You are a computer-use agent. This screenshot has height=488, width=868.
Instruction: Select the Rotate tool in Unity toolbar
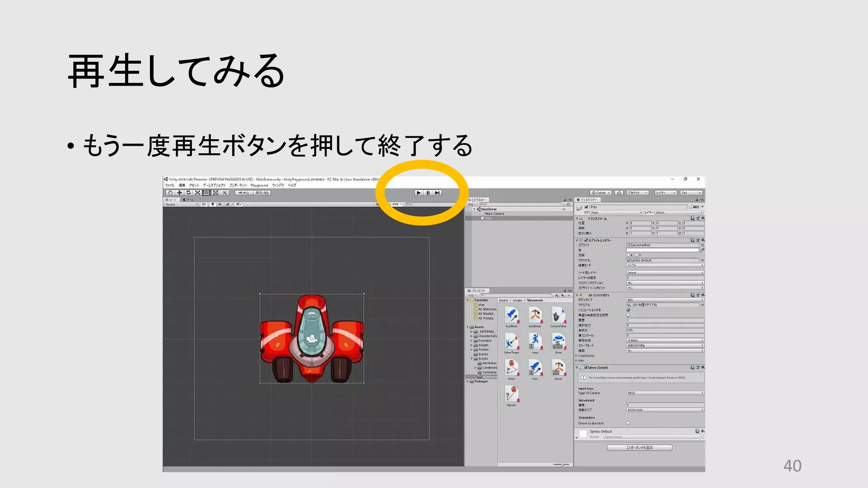click(188, 193)
